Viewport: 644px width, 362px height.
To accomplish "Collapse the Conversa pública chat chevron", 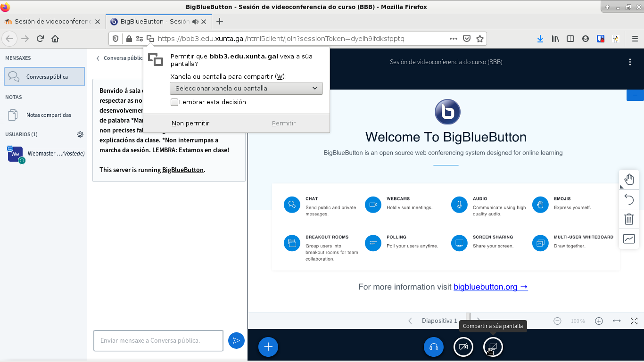I will (98, 58).
